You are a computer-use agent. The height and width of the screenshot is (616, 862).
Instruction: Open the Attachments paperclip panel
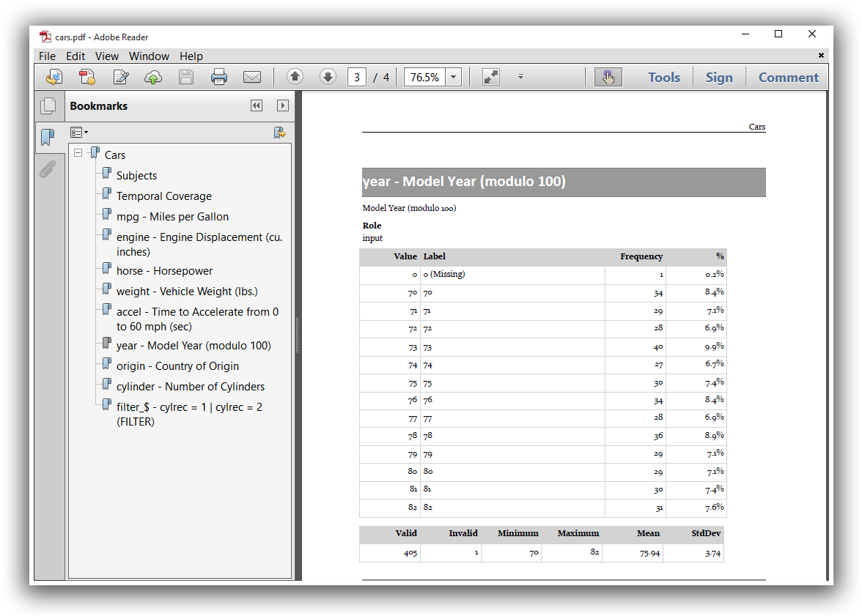[48, 168]
